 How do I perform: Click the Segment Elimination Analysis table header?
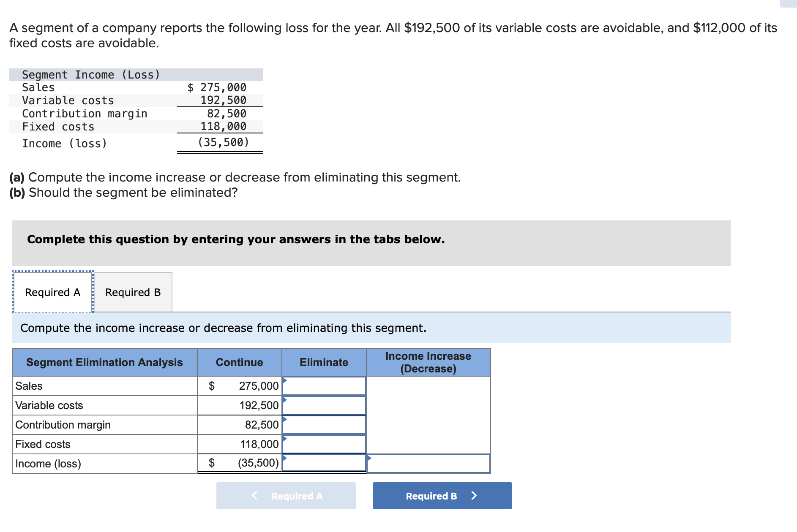point(104,362)
